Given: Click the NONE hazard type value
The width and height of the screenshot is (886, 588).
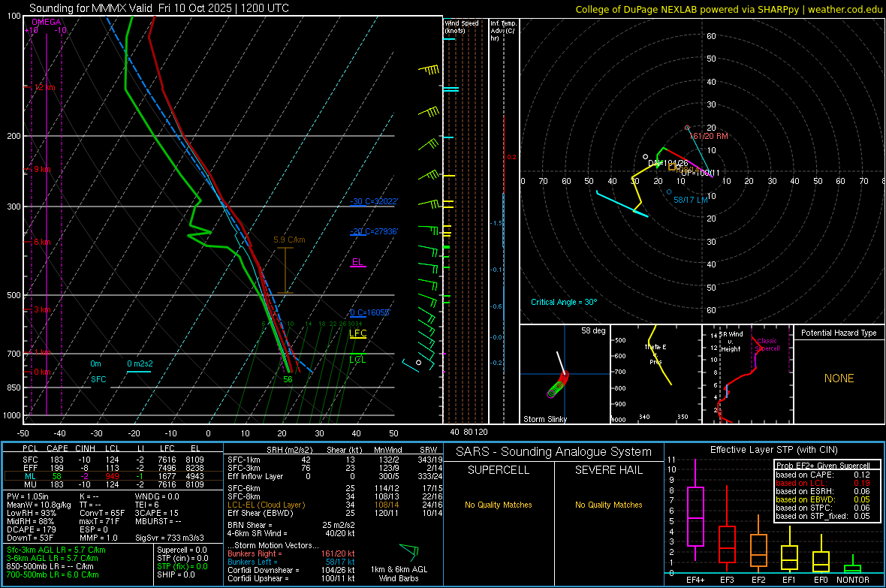Looking at the screenshot, I should (x=839, y=378).
